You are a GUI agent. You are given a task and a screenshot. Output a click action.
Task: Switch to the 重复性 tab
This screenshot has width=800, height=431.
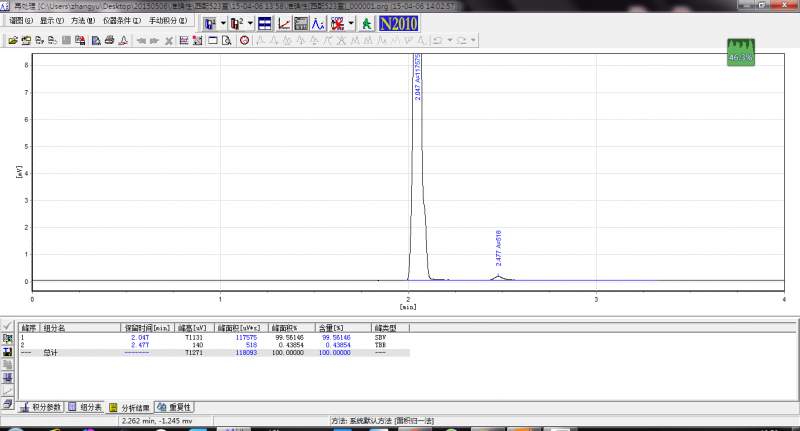point(175,407)
